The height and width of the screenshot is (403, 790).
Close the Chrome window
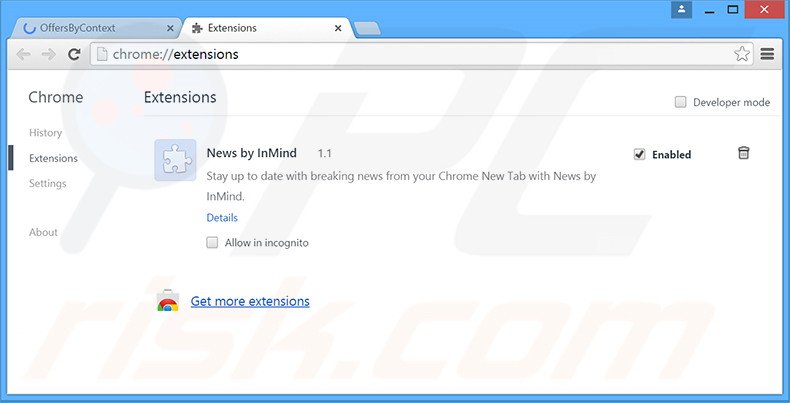765,10
